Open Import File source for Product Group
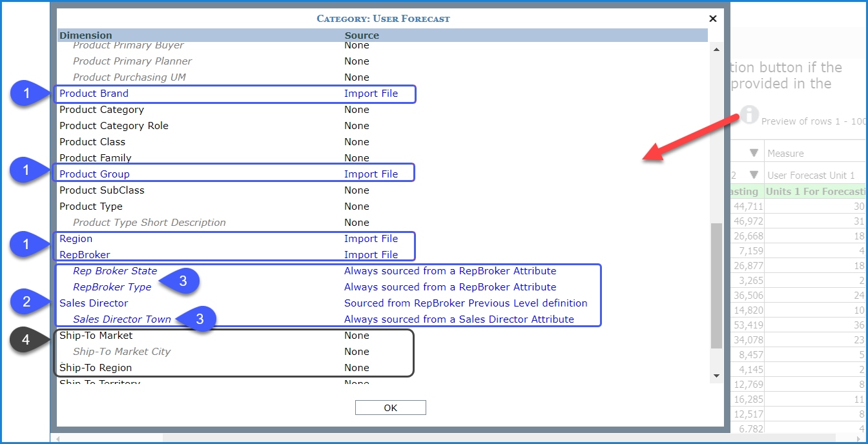 (x=371, y=174)
